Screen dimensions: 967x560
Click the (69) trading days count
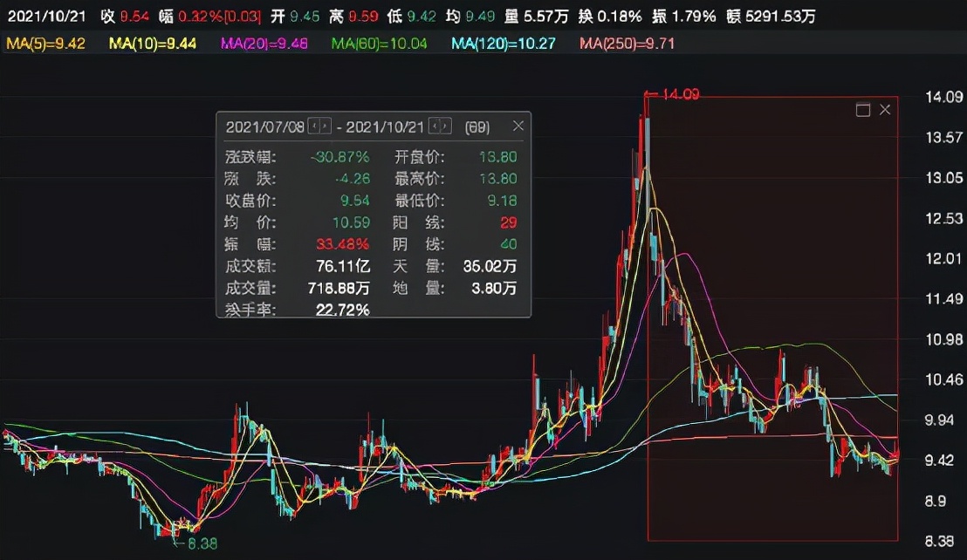point(477,127)
